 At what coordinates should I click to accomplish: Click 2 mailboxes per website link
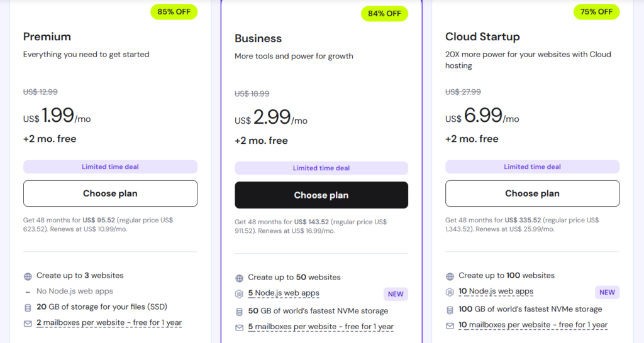click(109, 323)
